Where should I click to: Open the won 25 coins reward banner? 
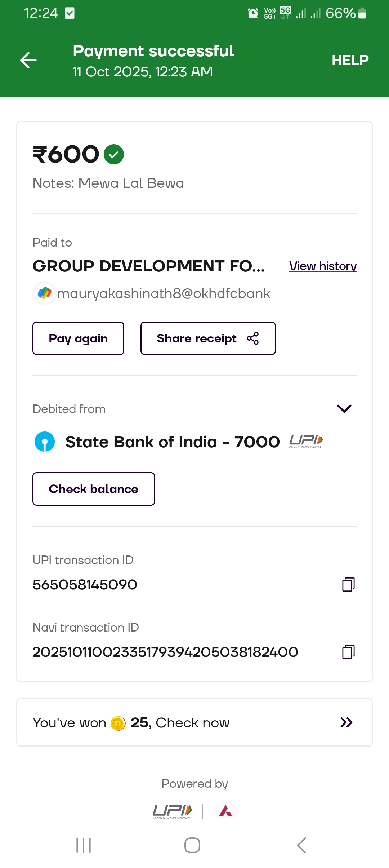[x=194, y=722]
